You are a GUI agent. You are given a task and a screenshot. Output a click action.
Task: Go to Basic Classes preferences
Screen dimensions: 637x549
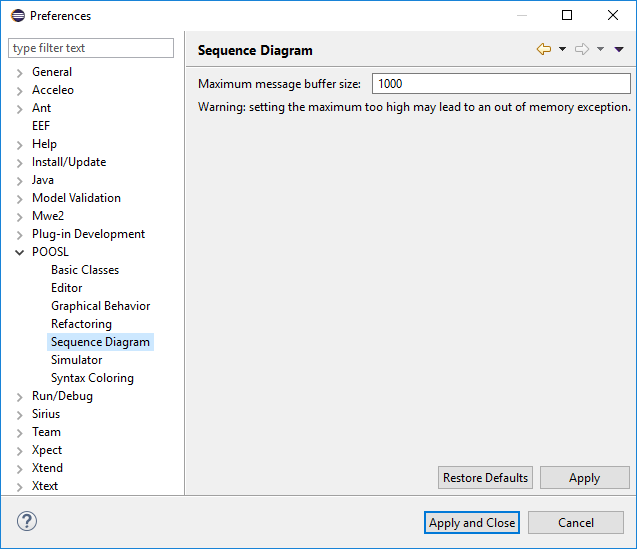click(x=85, y=270)
